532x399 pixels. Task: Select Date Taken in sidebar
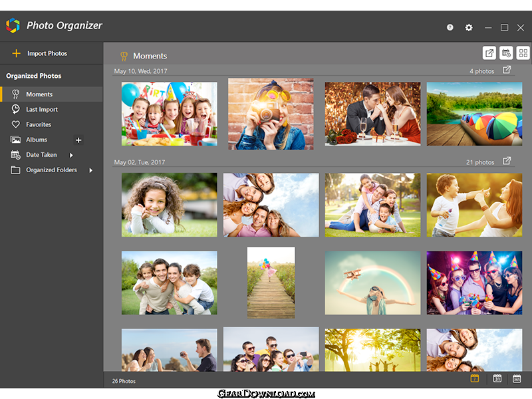click(41, 155)
